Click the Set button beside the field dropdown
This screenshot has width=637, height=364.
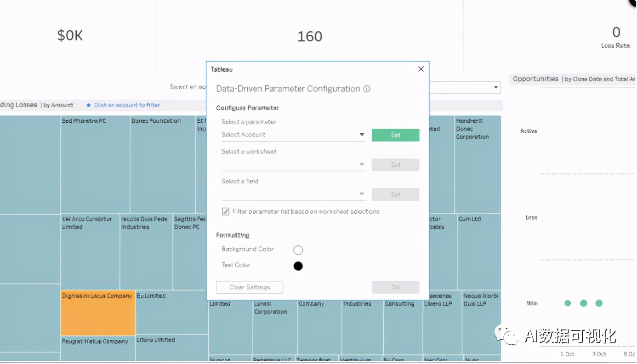pyautogui.click(x=396, y=194)
